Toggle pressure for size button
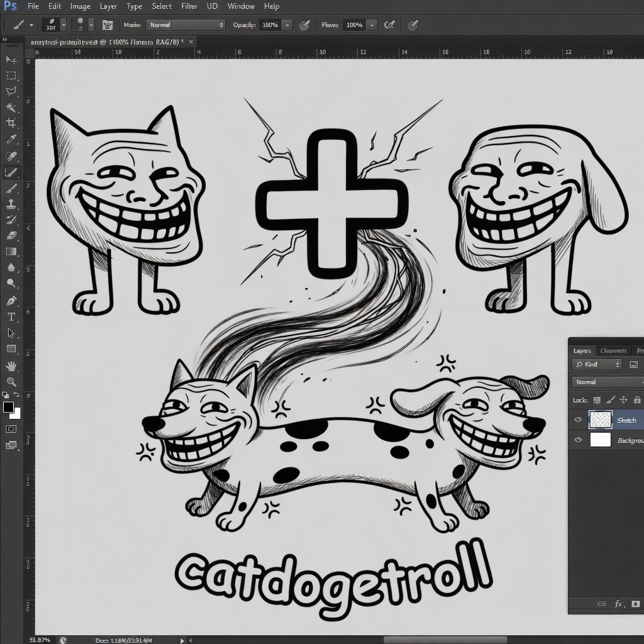This screenshot has height=644, width=644. pyautogui.click(x=413, y=25)
